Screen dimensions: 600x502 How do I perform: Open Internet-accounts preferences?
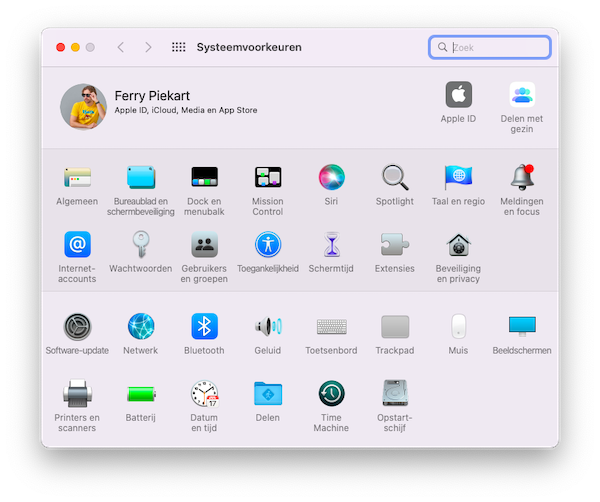click(77, 244)
